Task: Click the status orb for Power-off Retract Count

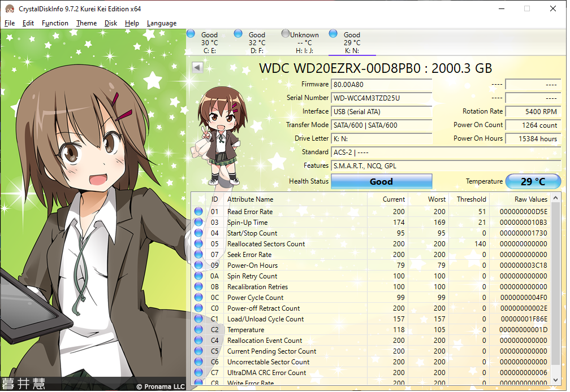Action: pos(198,308)
